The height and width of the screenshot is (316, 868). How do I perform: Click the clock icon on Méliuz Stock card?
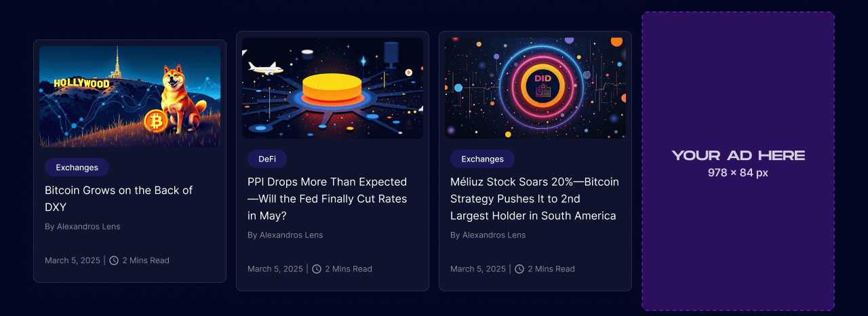pos(519,269)
